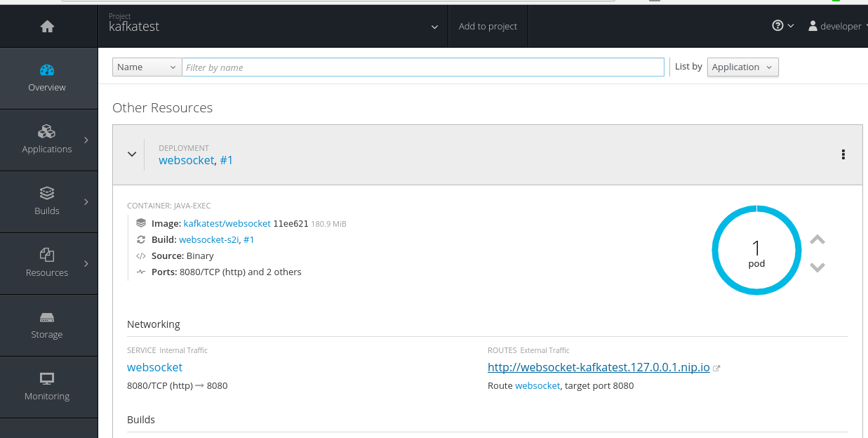Click the external-link icon after route URL
Viewport: 868px width, 438px height.
pos(716,368)
